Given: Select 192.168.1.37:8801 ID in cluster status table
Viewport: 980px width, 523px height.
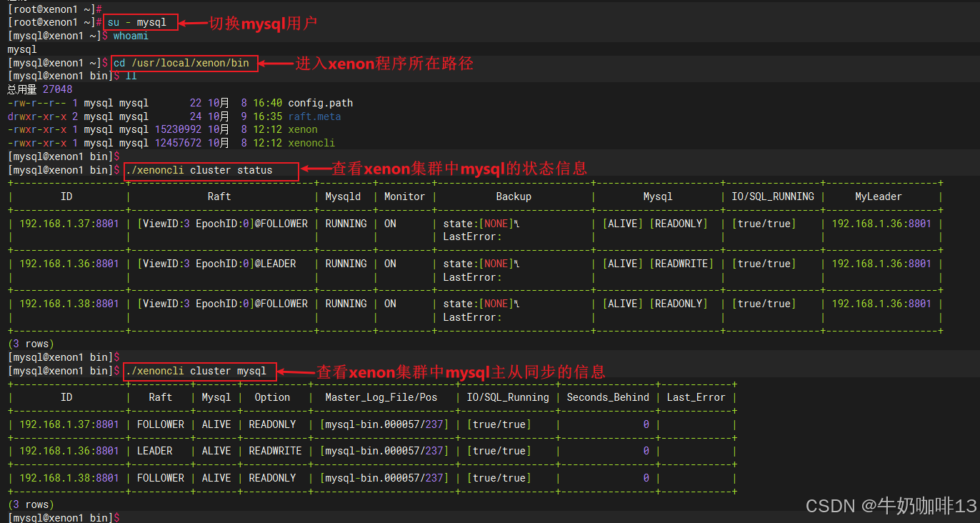Looking at the screenshot, I should coord(69,224).
